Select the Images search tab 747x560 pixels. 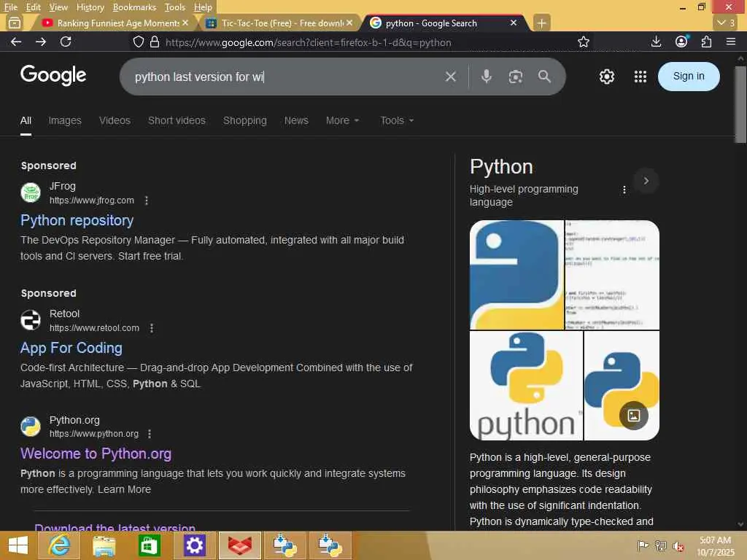point(65,120)
